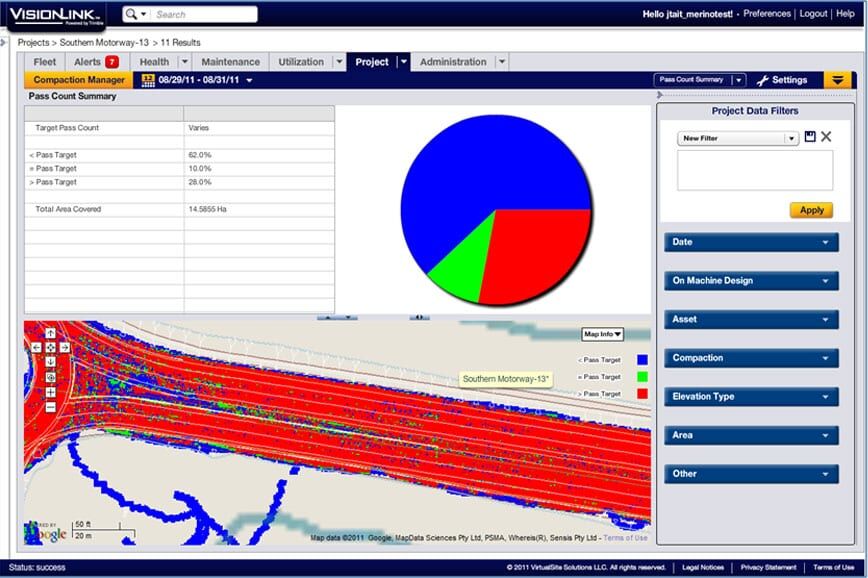This screenshot has height=578, width=868.
Task: Click the yellow filter funnel button
Action: (838, 80)
